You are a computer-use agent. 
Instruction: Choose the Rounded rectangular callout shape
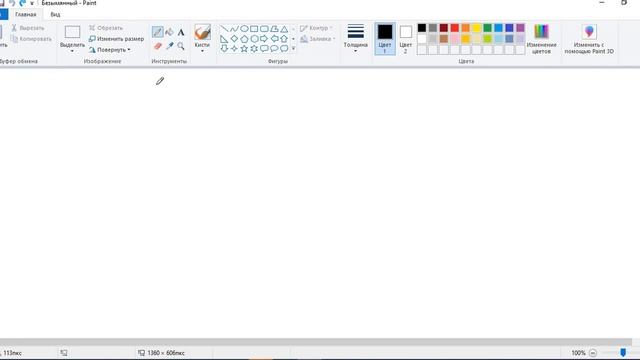pyautogui.click(x=264, y=49)
